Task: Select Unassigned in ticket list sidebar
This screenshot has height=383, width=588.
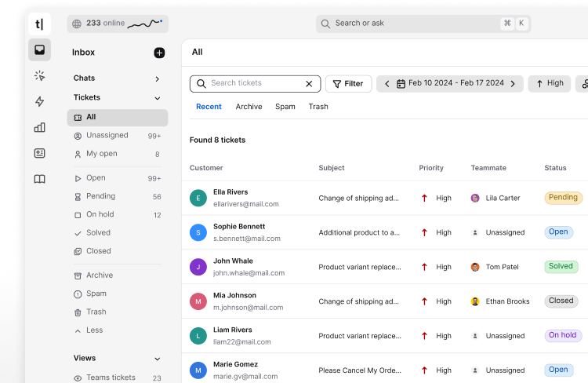Action: click(107, 136)
